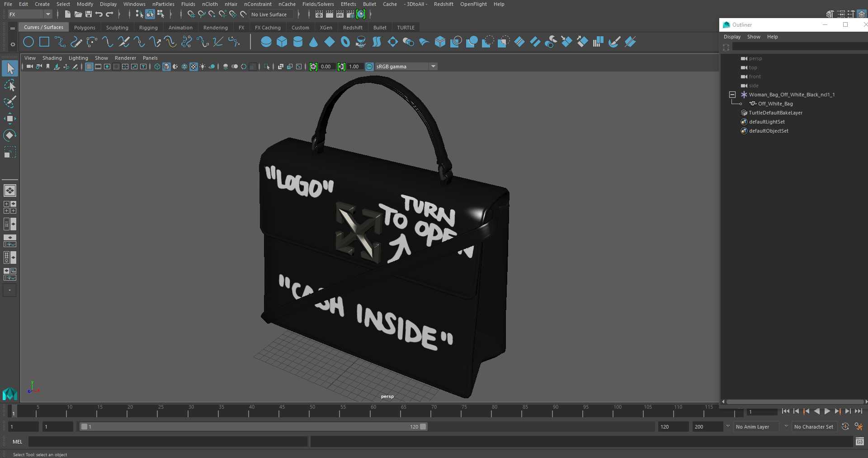Open the Create menu
Viewport: 868px width, 458px height.
coord(42,4)
